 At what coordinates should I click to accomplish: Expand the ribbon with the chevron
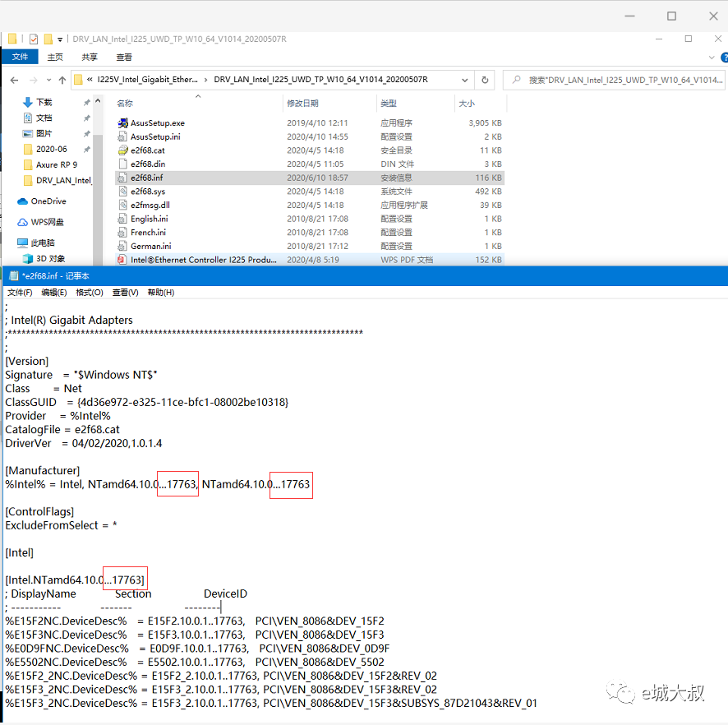(x=712, y=58)
